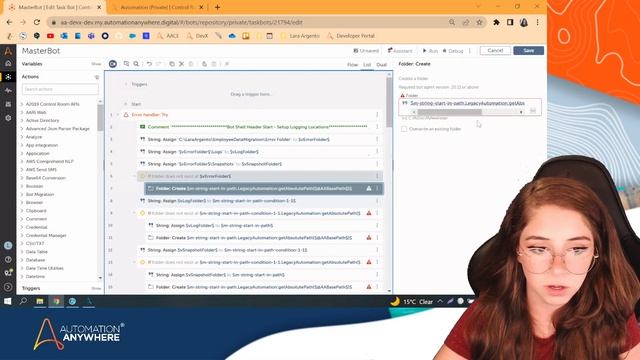640x360 pixels.
Task: Switch to Flow view tab
Action: coord(352,65)
